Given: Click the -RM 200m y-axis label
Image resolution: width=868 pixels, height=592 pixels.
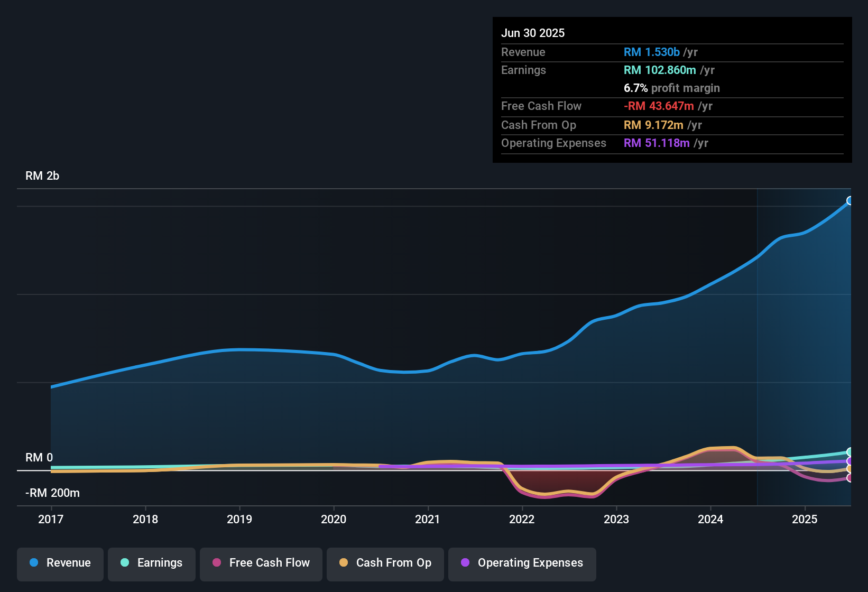Looking at the screenshot, I should (x=52, y=493).
